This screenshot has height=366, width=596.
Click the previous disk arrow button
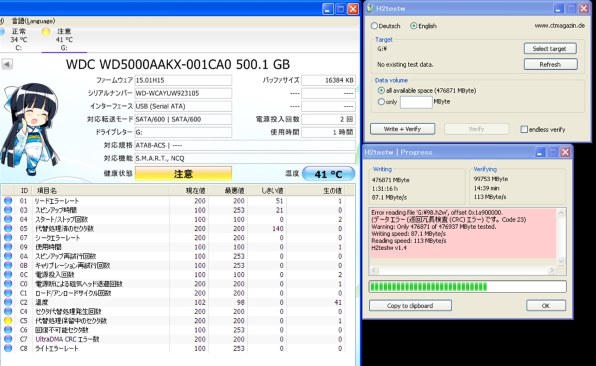coord(7,64)
